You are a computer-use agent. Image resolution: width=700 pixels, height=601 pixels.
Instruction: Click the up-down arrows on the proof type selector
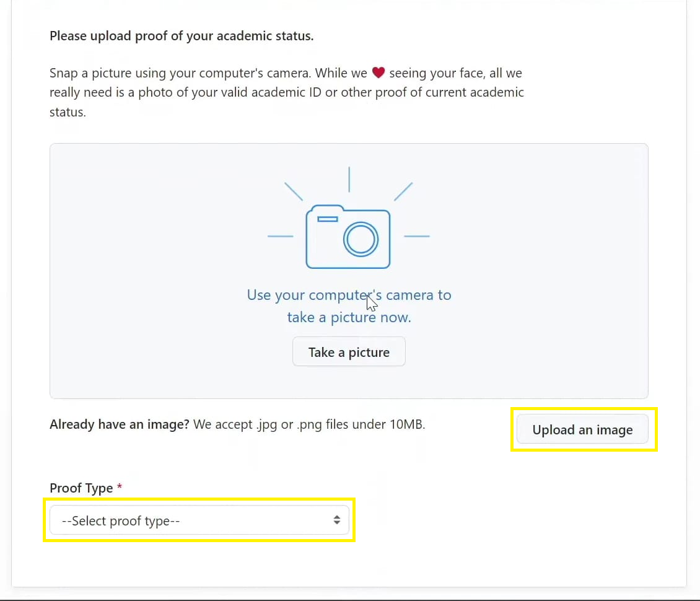pos(336,520)
